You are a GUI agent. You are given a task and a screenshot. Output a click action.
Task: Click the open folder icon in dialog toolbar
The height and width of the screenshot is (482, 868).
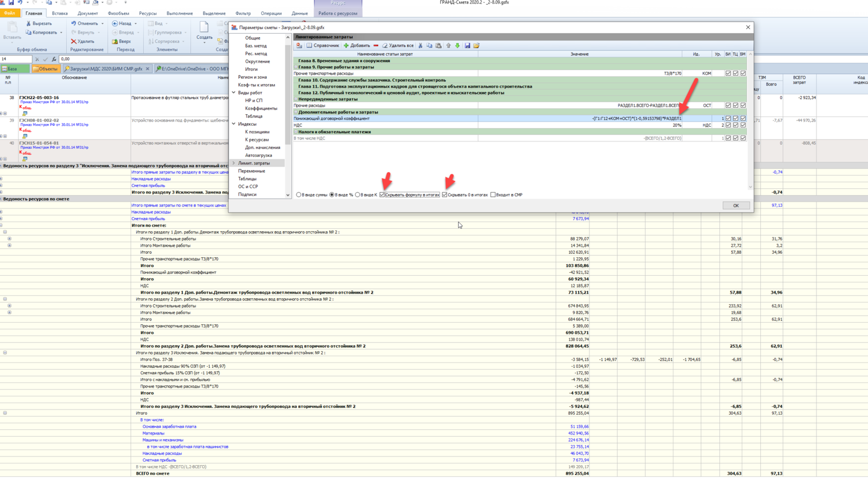tap(477, 46)
